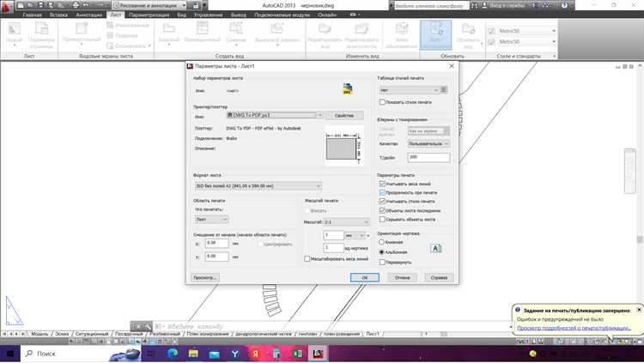Open the Mail app from the taskbar
The height and width of the screenshot is (363, 644).
click(x=215, y=354)
